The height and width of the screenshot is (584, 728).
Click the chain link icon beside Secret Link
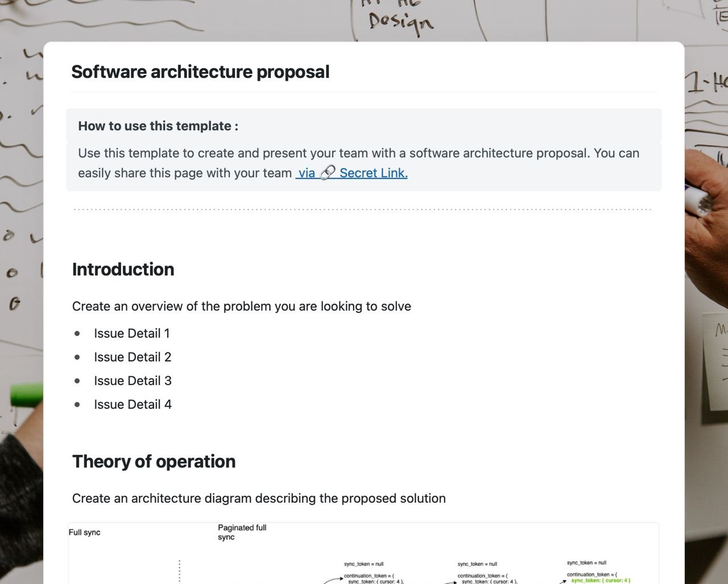[326, 172]
